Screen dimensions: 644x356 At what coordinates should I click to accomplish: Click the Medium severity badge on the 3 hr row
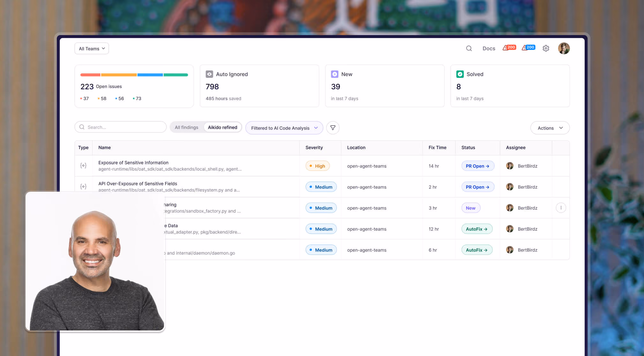pos(321,208)
